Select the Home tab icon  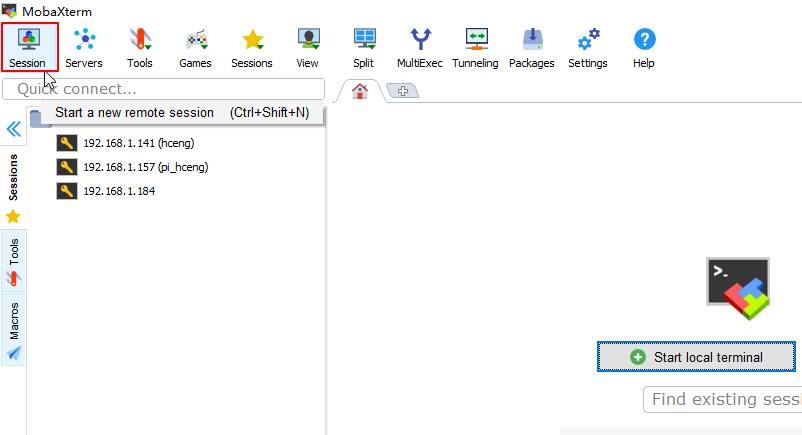(x=360, y=91)
